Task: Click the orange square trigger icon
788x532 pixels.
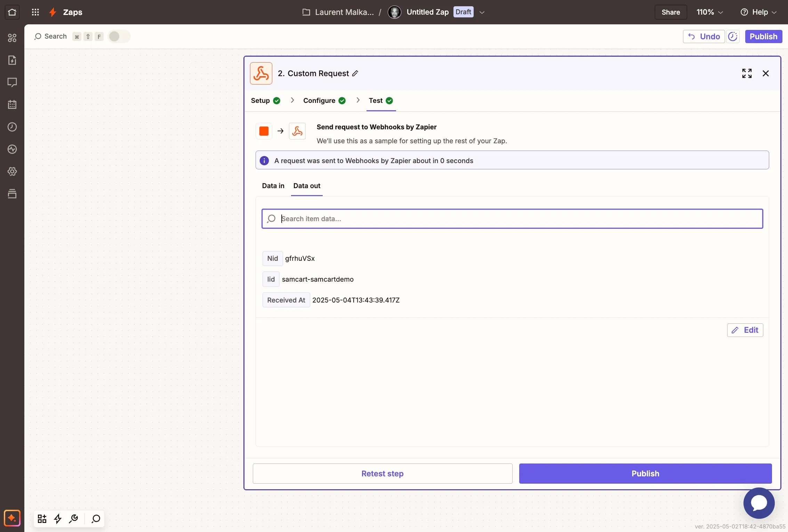Action: click(x=264, y=131)
